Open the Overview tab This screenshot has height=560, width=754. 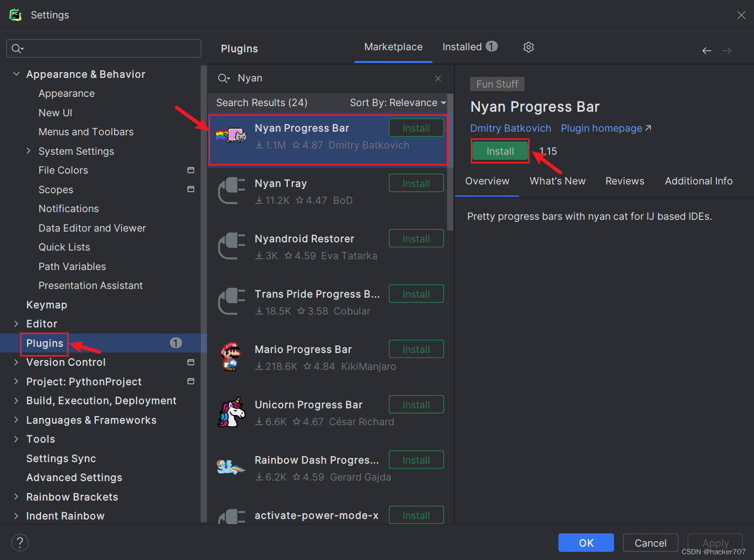487,181
